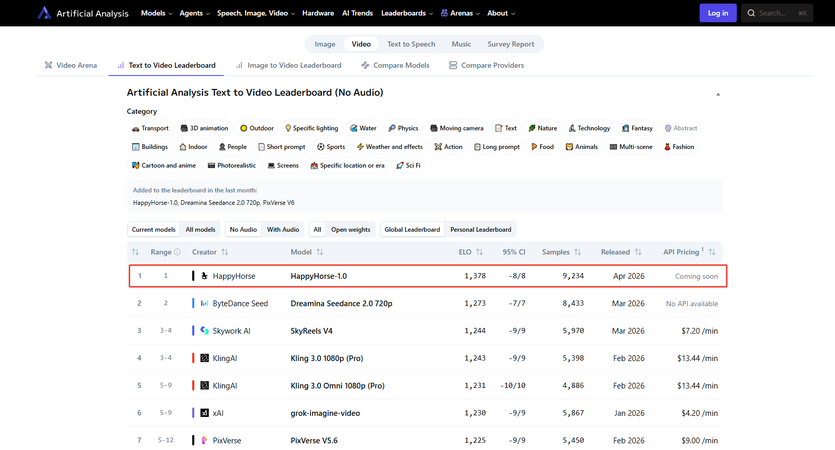Sort table by ELO arrows icon
This screenshot has width=835, height=450.
[x=479, y=252]
